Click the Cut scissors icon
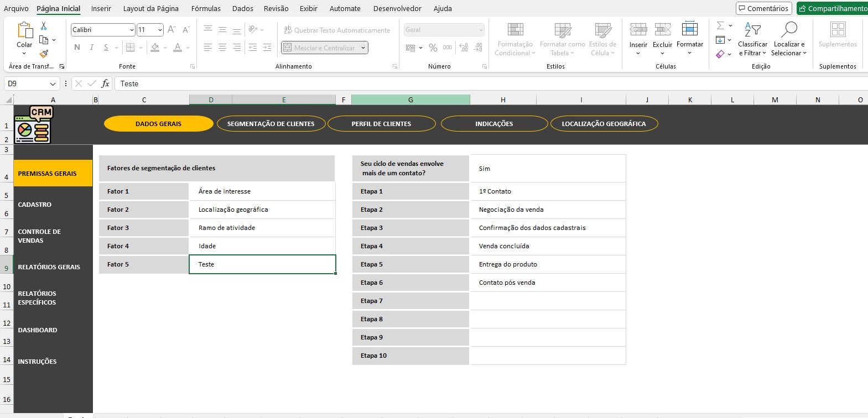 44,26
